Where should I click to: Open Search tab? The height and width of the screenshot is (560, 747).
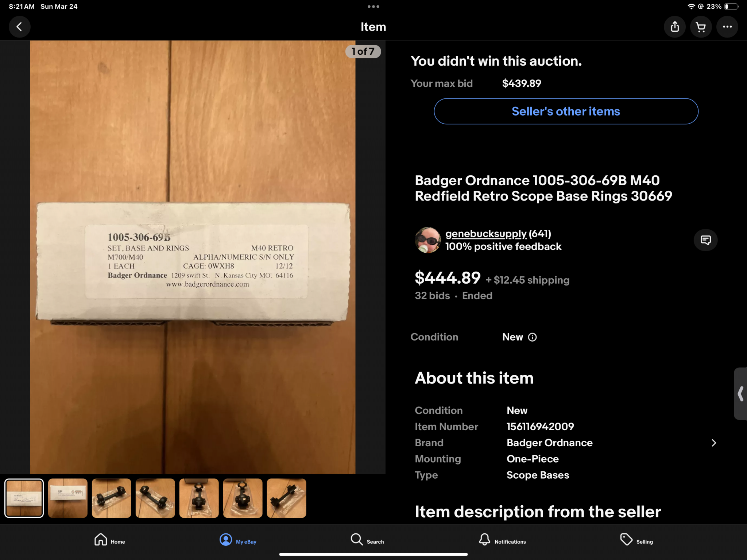tap(367, 540)
